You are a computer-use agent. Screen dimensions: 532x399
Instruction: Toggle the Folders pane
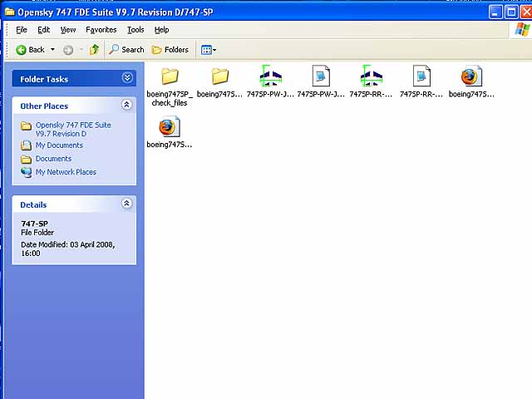[x=170, y=50]
